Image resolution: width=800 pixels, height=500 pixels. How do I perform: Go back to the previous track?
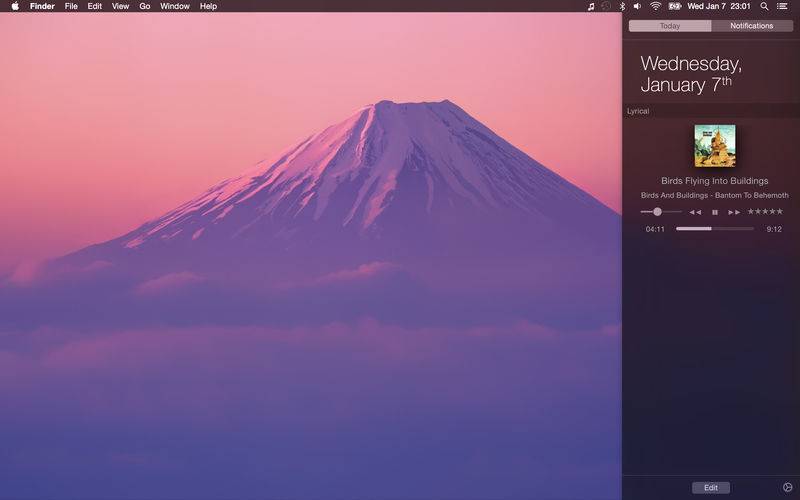coord(695,212)
